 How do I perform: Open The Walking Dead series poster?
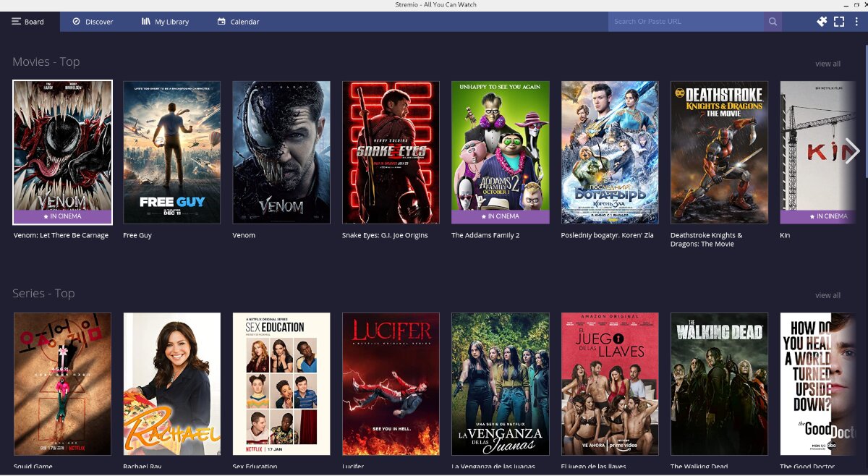[720, 383]
